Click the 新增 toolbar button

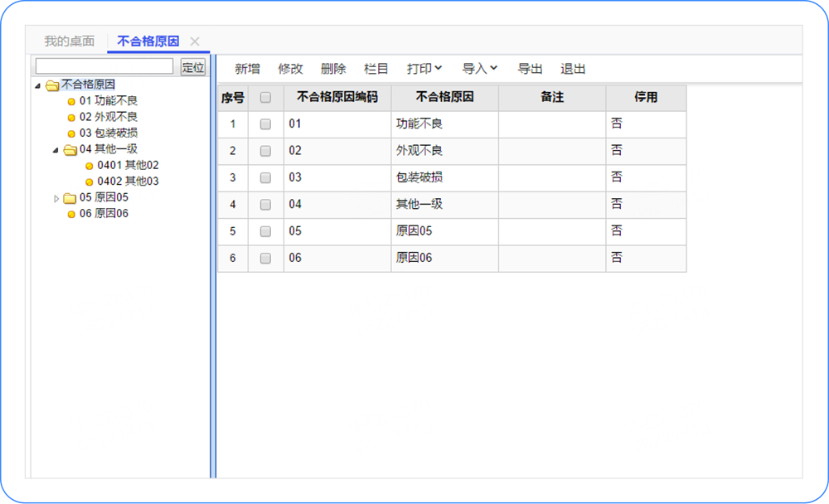(x=247, y=69)
